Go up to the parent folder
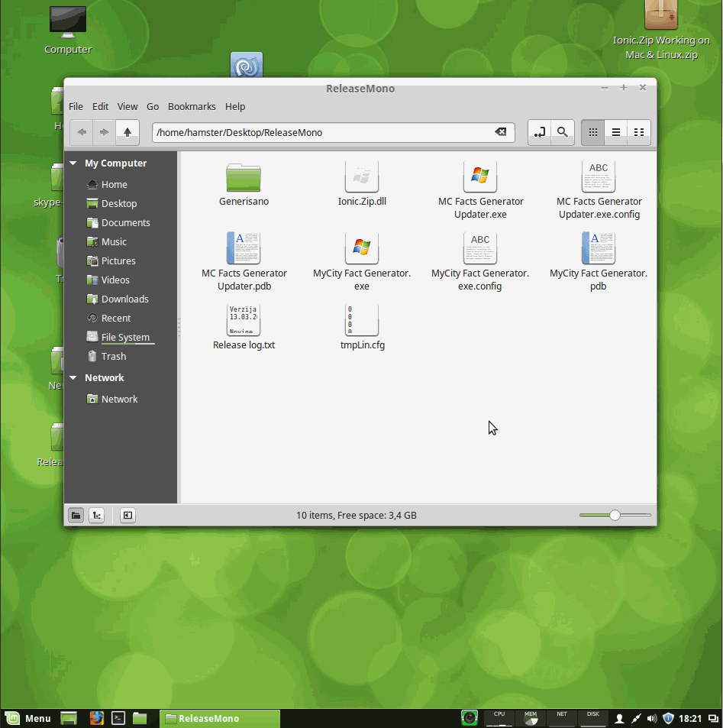The height and width of the screenshot is (728, 723). tap(127, 132)
